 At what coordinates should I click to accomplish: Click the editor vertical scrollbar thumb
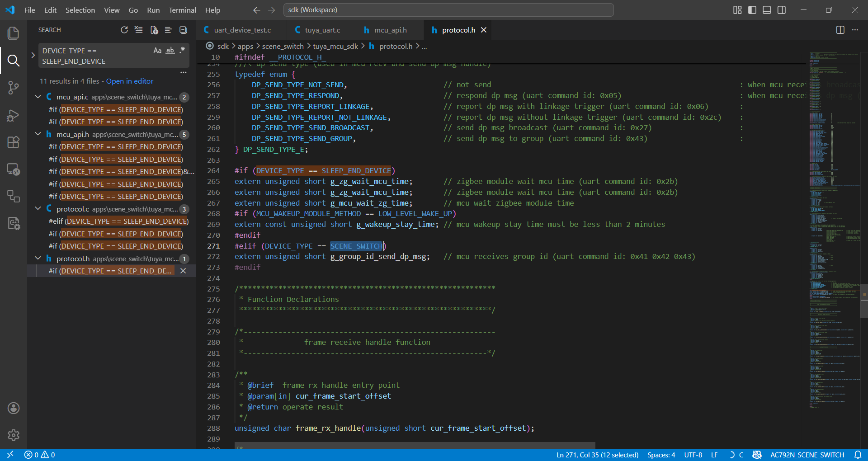[864, 301]
